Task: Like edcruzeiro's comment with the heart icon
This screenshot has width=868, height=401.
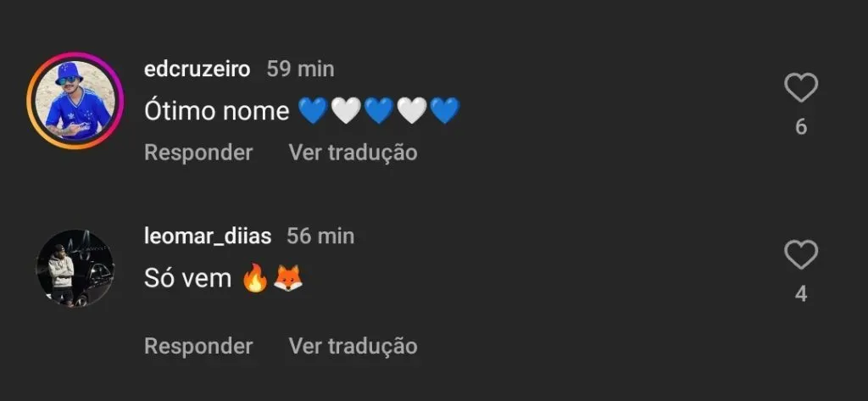Action: click(x=801, y=87)
